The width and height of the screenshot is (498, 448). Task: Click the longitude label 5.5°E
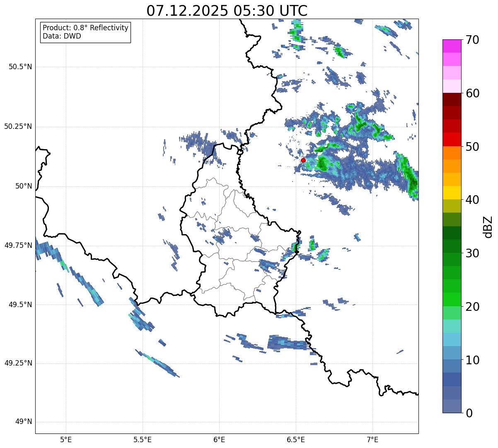[143, 440]
